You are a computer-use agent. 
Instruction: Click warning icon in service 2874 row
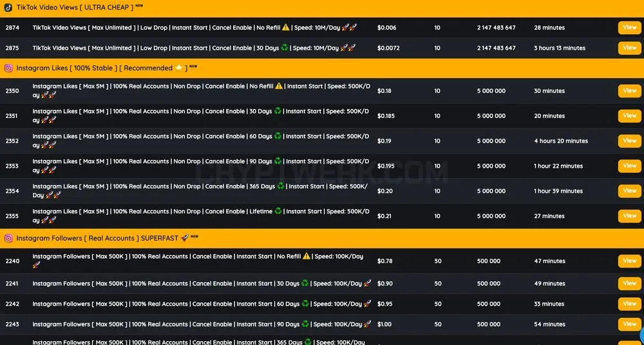pyautogui.click(x=286, y=28)
